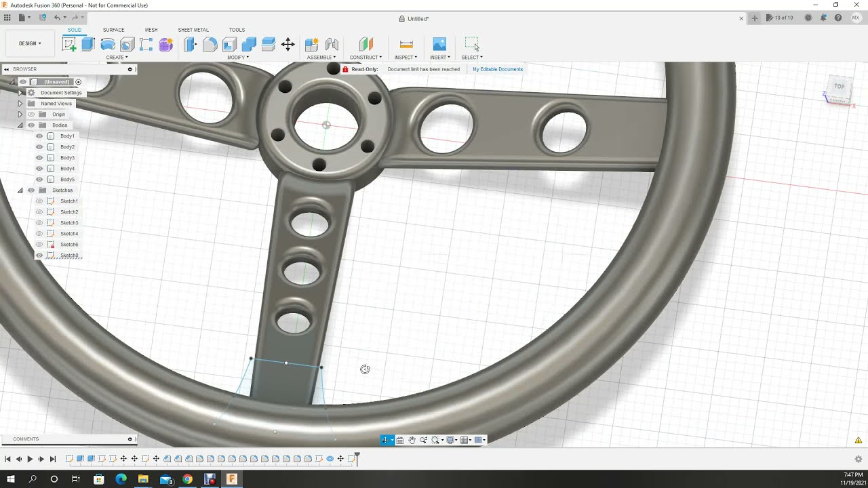Collapse the Sketches folder

pyautogui.click(x=20, y=190)
